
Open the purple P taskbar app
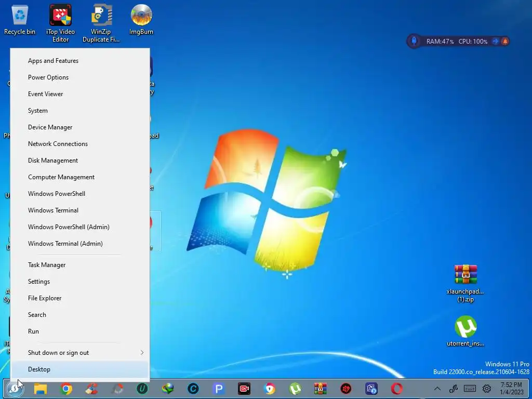[219, 389]
